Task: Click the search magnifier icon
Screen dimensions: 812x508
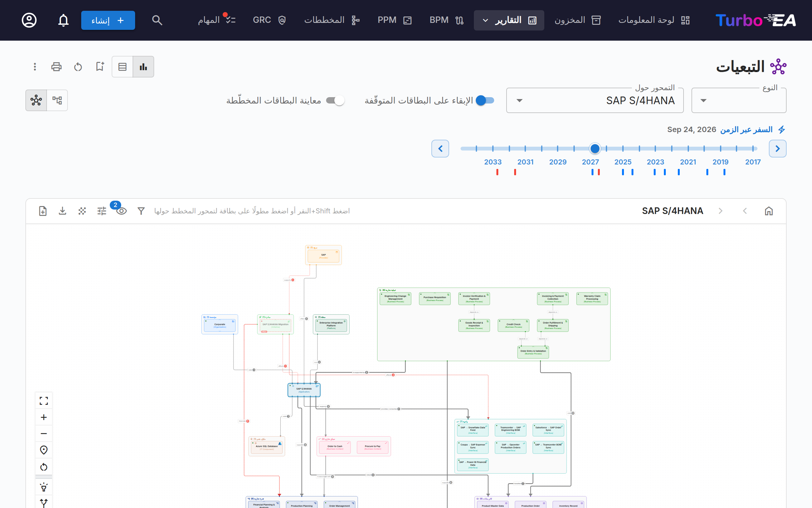Action: click(157, 20)
